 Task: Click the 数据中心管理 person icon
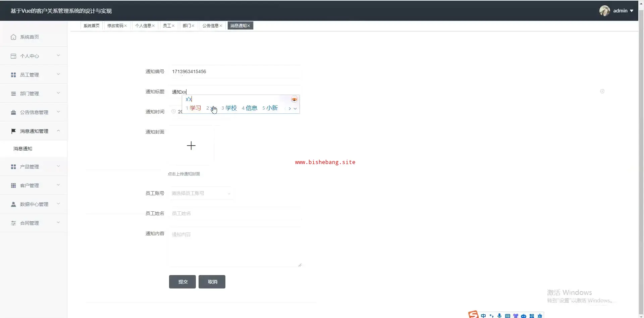[13, 204]
